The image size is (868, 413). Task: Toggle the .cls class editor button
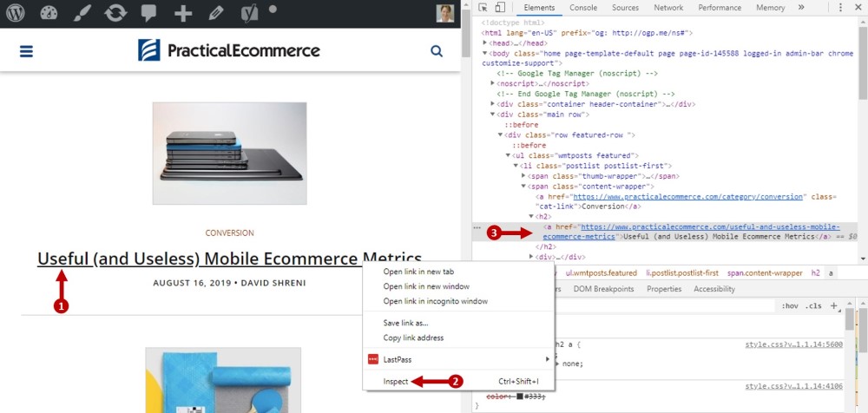[813, 306]
